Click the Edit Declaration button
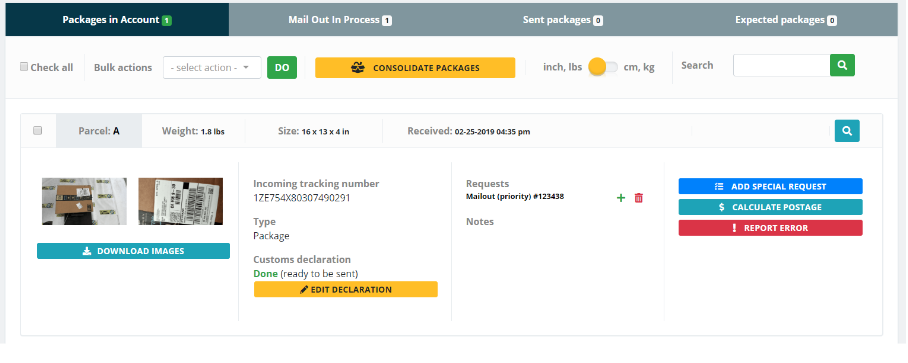The width and height of the screenshot is (908, 363). (346, 289)
